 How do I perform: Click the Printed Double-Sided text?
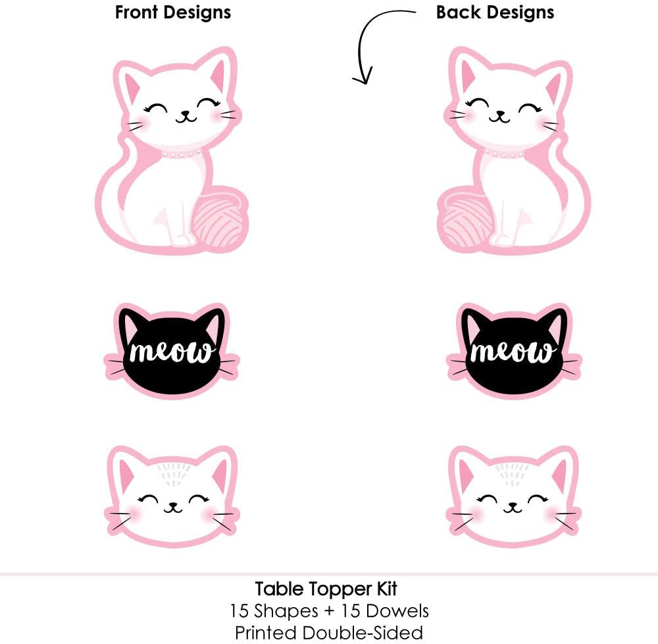click(329, 633)
